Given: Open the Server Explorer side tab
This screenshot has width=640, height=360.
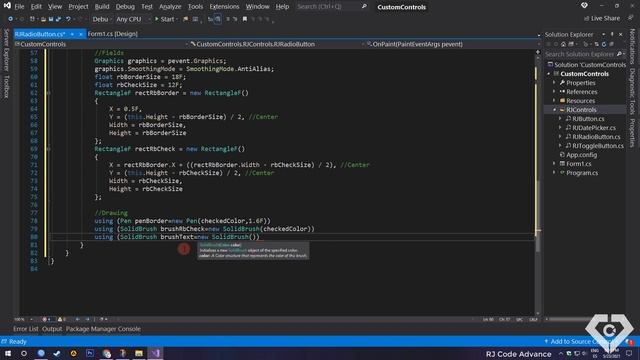Looking at the screenshot, I should click(6, 50).
